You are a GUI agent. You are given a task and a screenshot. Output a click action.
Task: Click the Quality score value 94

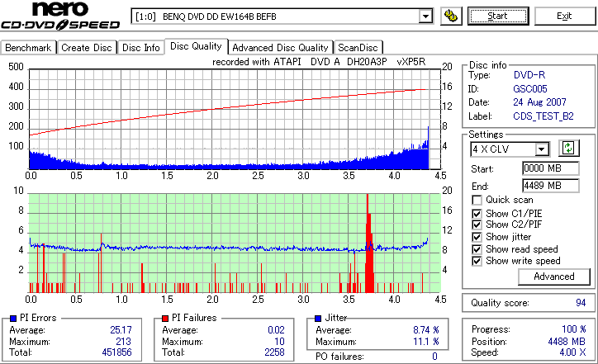[x=581, y=303]
